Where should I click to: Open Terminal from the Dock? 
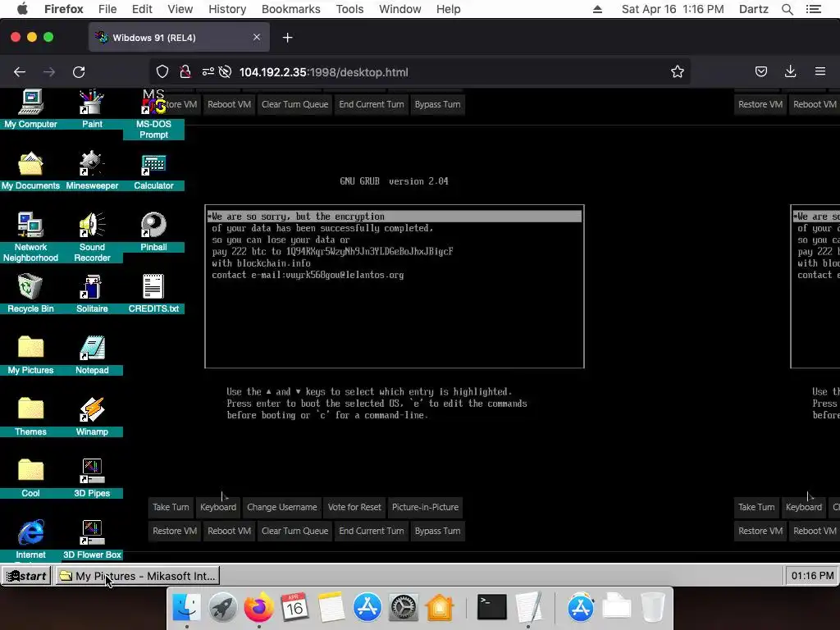pos(492,608)
